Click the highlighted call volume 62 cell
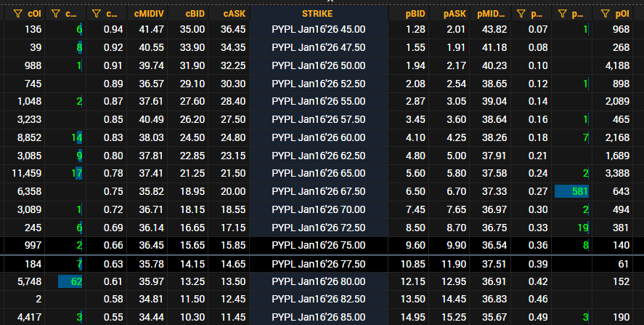The height and width of the screenshot is (325, 644). coord(70,282)
